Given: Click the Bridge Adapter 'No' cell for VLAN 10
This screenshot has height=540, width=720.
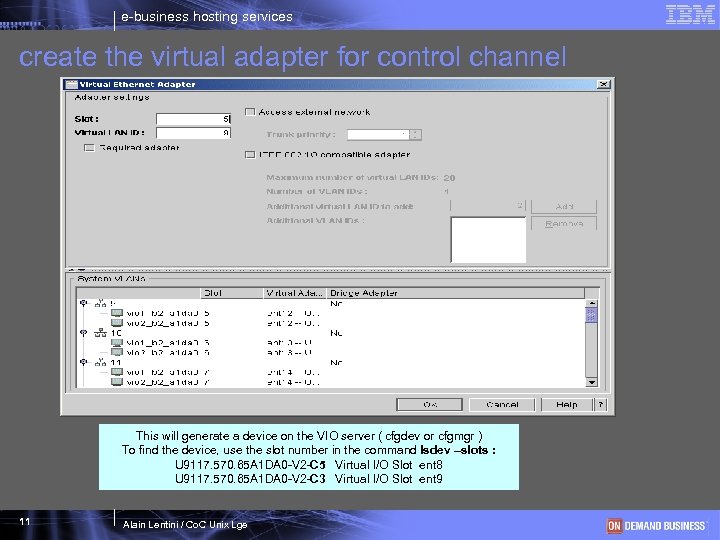Looking at the screenshot, I should click(336, 333).
